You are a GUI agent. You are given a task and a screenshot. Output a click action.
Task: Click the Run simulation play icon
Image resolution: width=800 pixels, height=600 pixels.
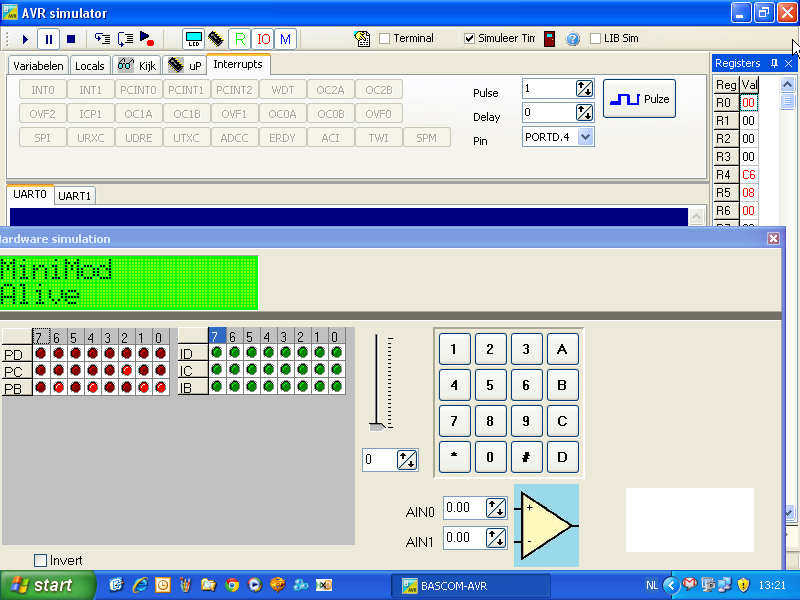click(25, 39)
